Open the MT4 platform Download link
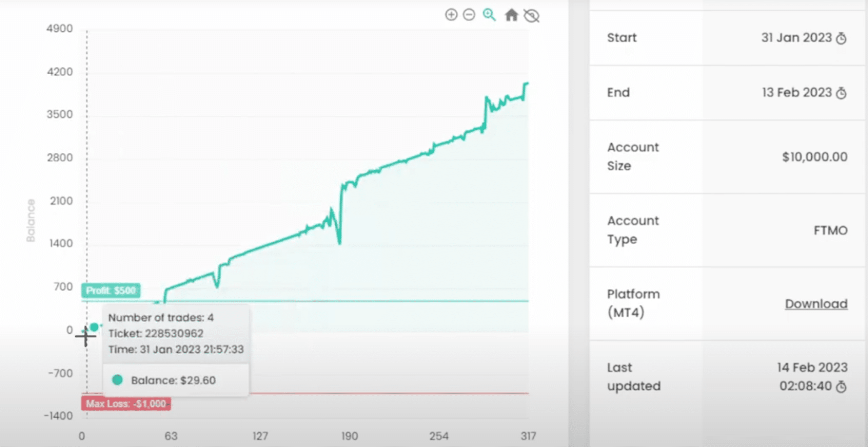 pyautogui.click(x=816, y=304)
